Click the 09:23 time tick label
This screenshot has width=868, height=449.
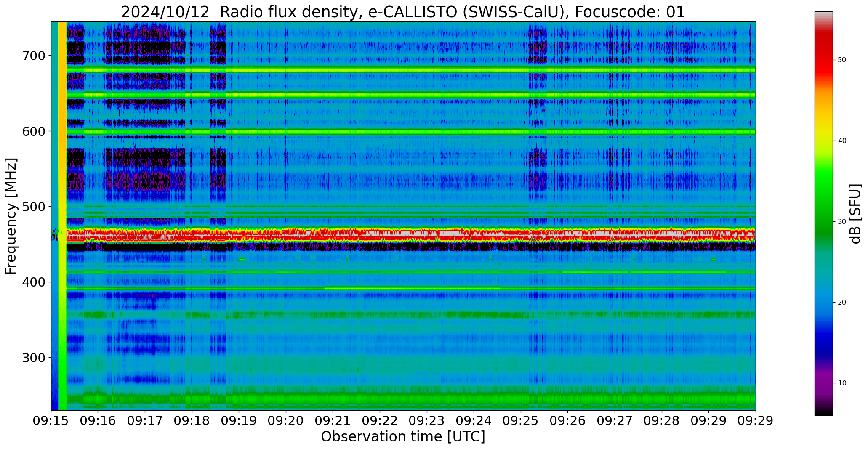click(x=427, y=421)
